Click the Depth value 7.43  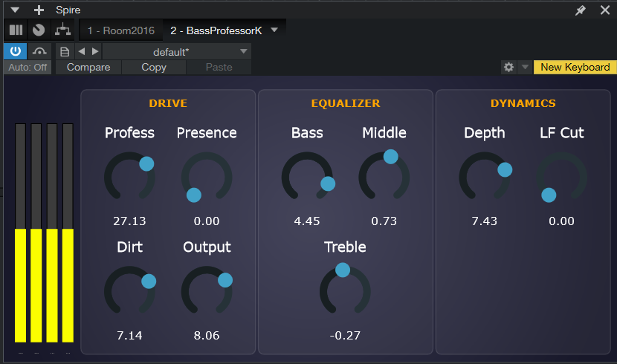485,221
